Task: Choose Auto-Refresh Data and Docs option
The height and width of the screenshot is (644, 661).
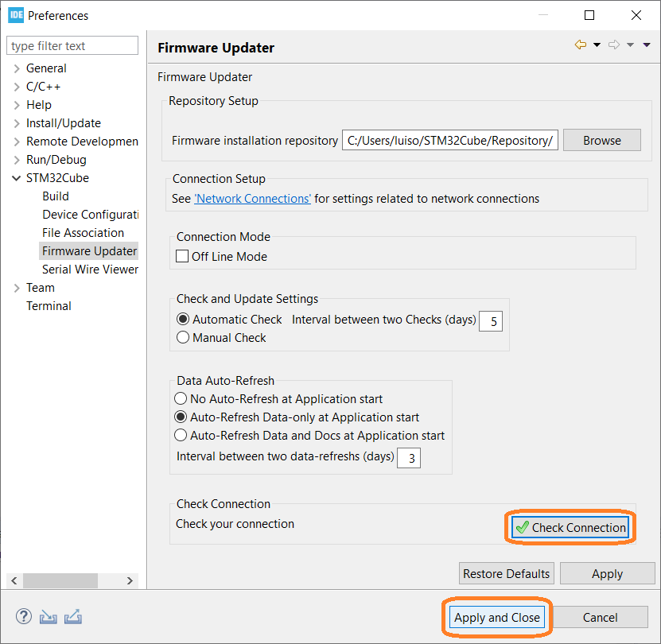Action: click(x=181, y=435)
